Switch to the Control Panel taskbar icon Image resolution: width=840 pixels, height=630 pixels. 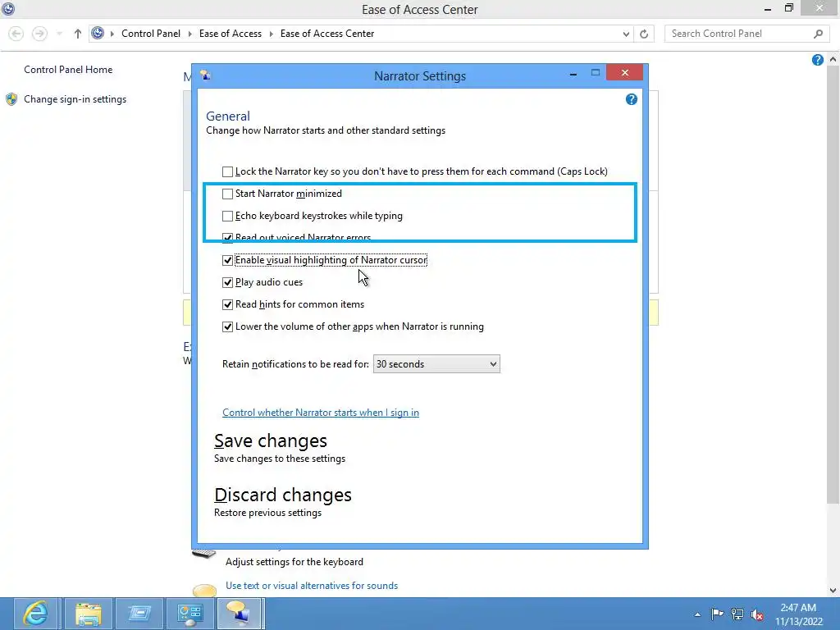pos(189,614)
